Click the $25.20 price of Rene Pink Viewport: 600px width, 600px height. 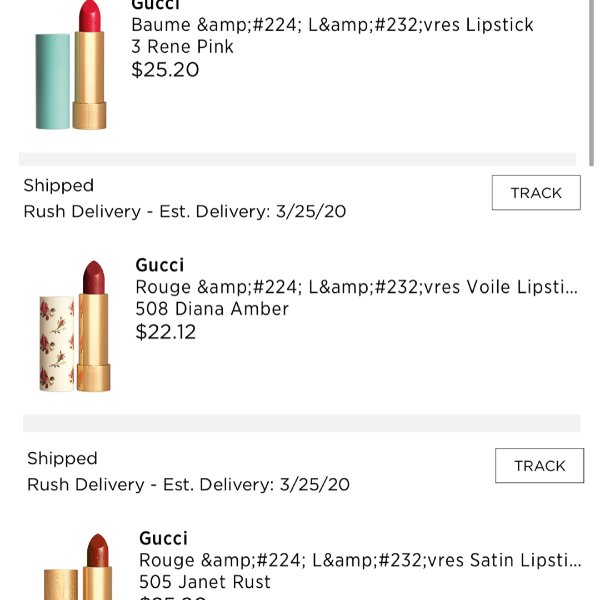[165, 70]
